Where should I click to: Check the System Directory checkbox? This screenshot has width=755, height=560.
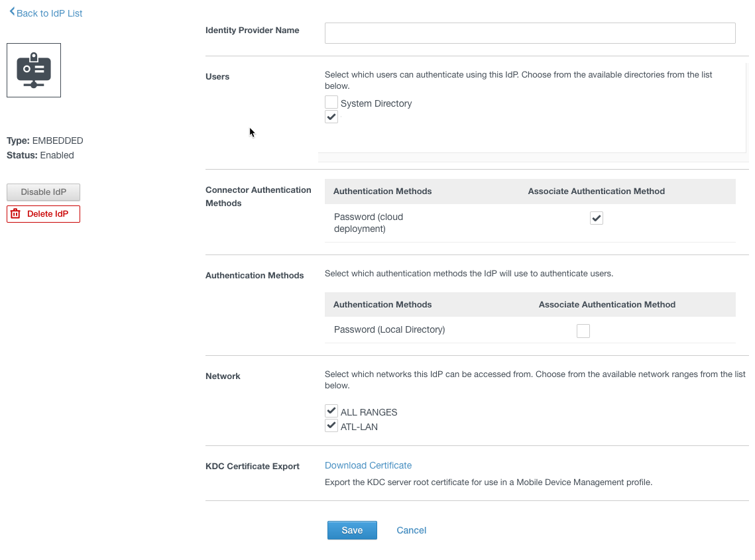coord(331,102)
